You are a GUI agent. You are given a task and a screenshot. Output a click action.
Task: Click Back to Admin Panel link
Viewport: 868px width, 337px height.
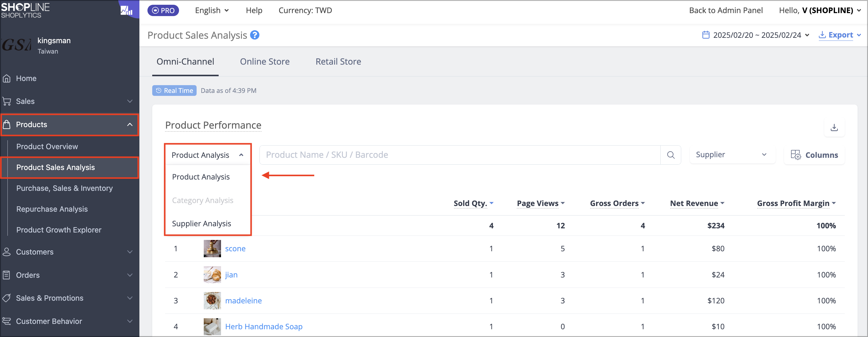(726, 10)
